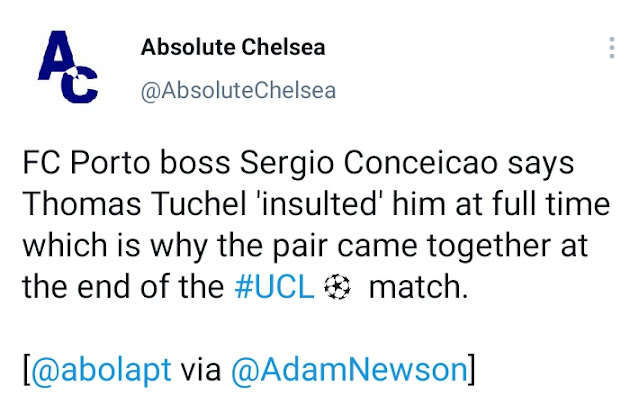
Task: Visit the @AdamNewson profile mention
Action: tap(349, 370)
